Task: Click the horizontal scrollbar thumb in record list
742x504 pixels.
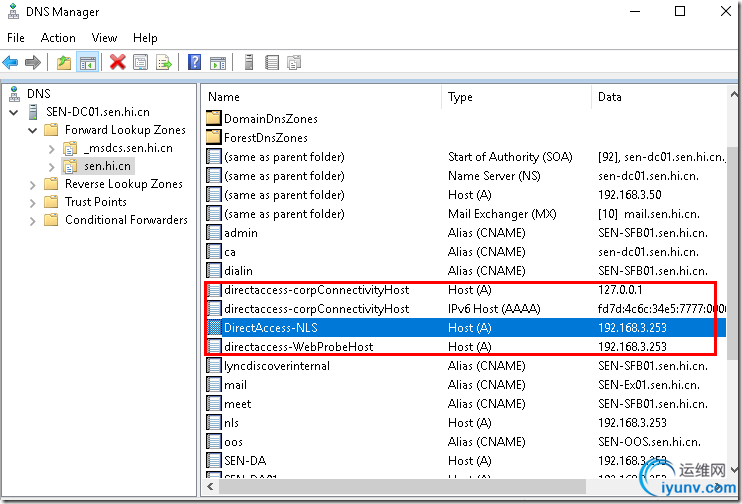Action: click(x=402, y=486)
